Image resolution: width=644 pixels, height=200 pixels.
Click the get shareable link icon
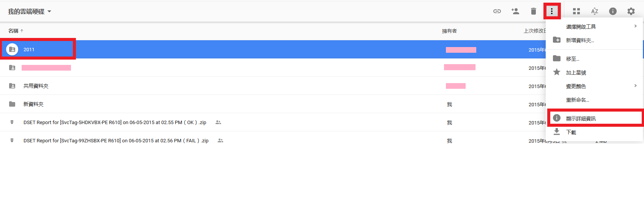pyautogui.click(x=497, y=11)
